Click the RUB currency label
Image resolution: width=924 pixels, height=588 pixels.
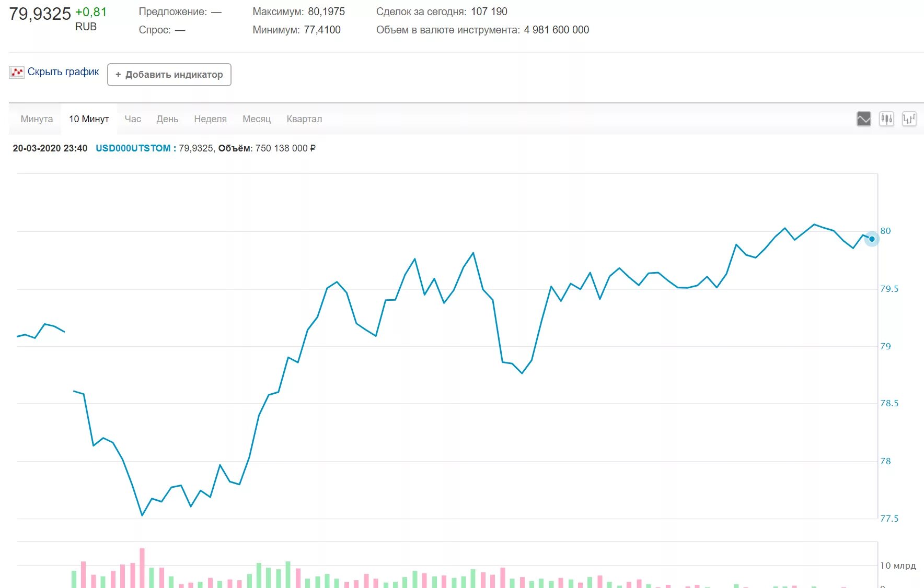click(86, 27)
